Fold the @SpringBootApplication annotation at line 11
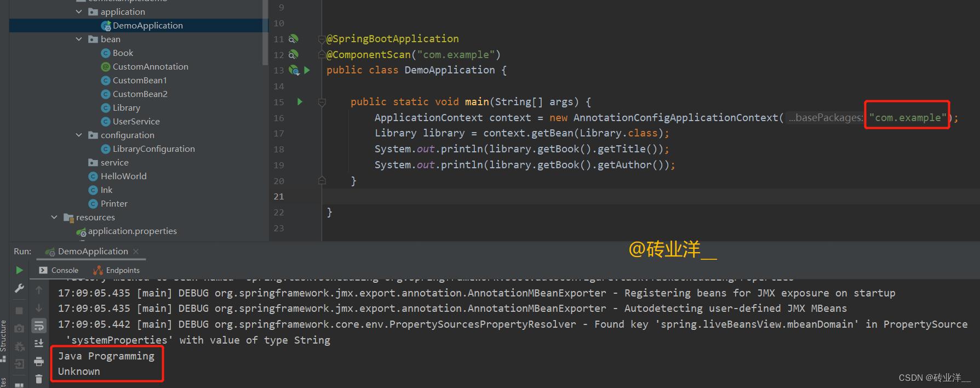Viewport: 980px width, 388px height. [322, 39]
